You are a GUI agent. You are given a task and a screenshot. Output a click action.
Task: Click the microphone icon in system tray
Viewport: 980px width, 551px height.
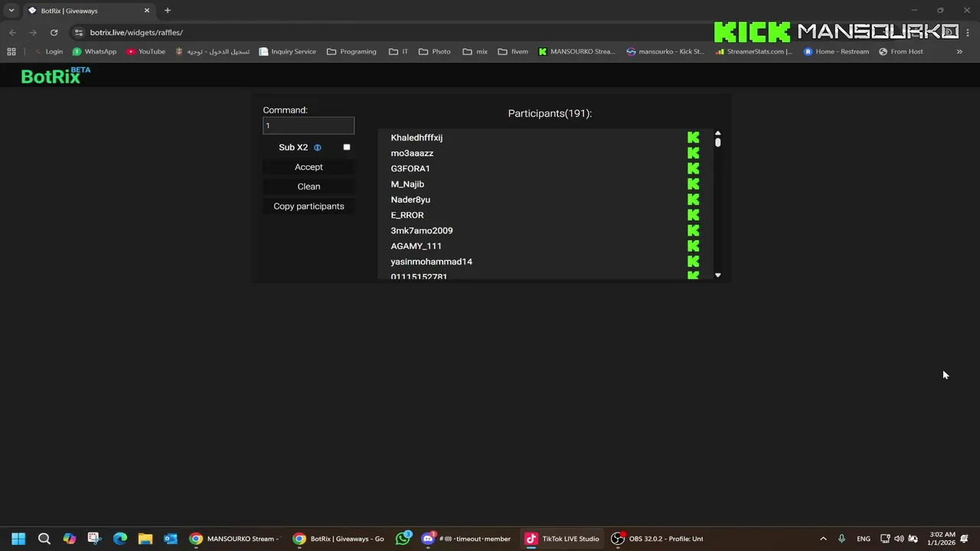pos(841,539)
